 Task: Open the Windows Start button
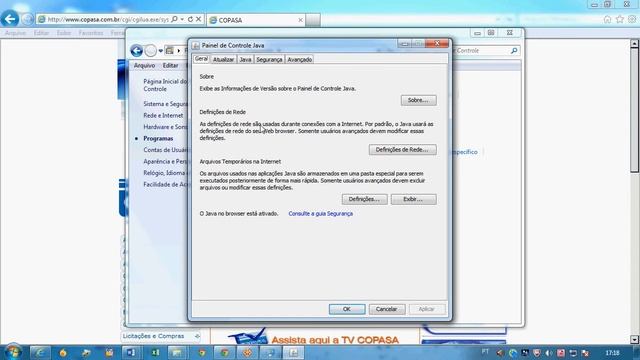point(12,352)
